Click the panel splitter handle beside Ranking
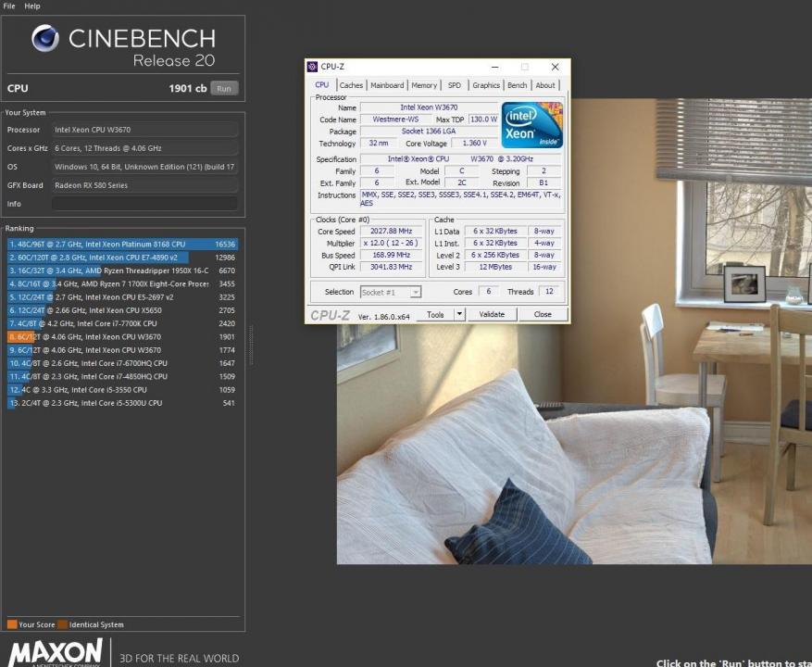 coord(252,345)
